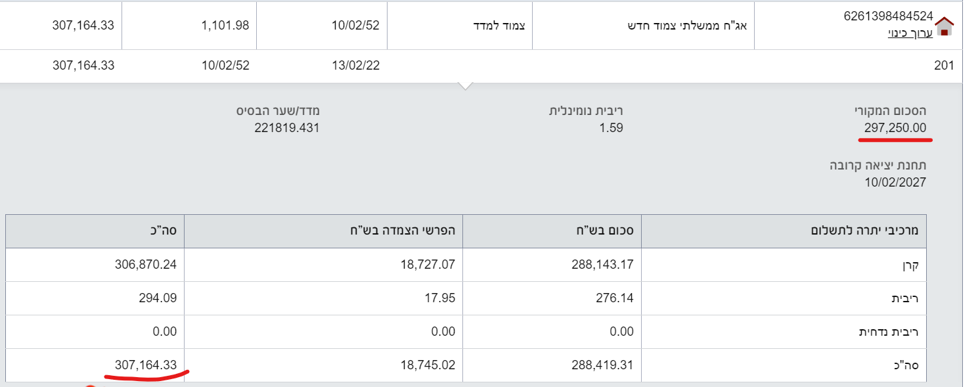Select the base index value 221819.431
This screenshot has width=980, height=387.
(286, 128)
